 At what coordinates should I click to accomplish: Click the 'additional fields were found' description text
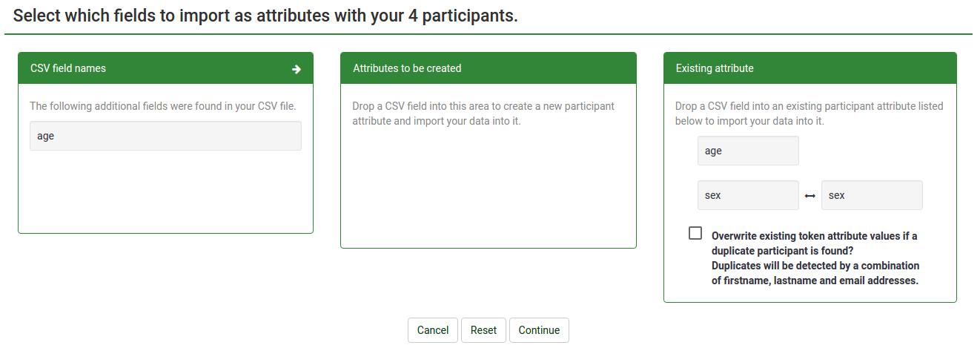point(163,106)
